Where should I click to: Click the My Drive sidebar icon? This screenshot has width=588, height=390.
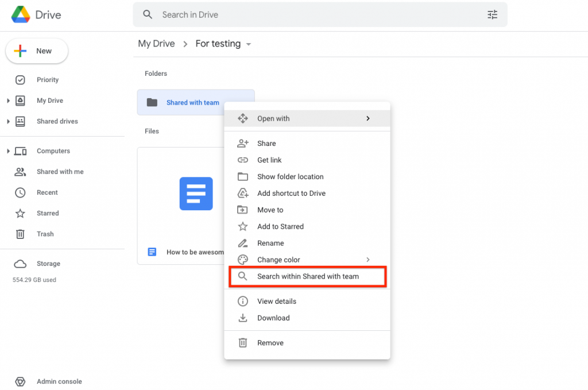(x=20, y=101)
